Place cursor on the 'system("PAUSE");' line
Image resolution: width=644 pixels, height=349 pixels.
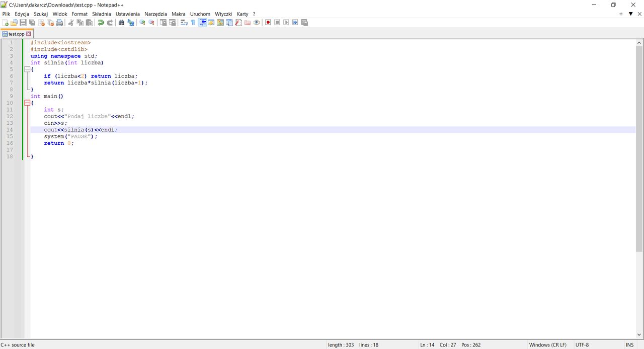(x=70, y=136)
